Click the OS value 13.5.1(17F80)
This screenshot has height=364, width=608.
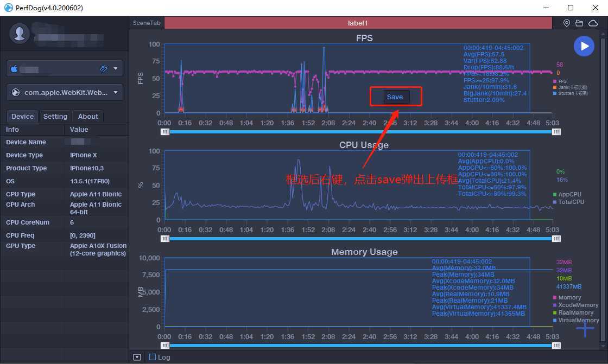click(x=90, y=181)
